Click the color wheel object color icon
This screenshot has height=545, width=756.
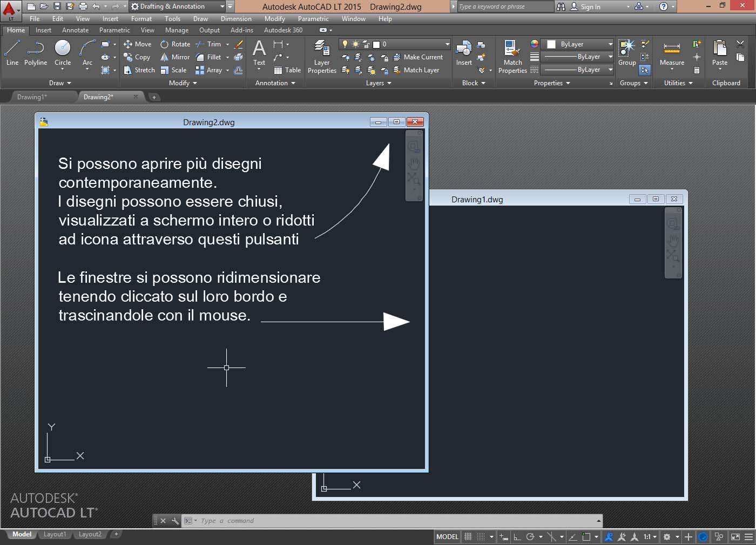pos(535,44)
